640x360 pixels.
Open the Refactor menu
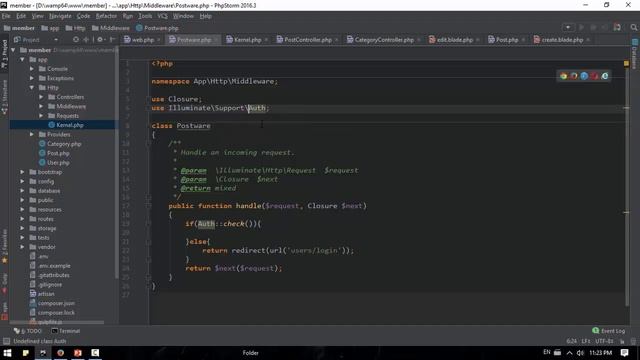106,16
